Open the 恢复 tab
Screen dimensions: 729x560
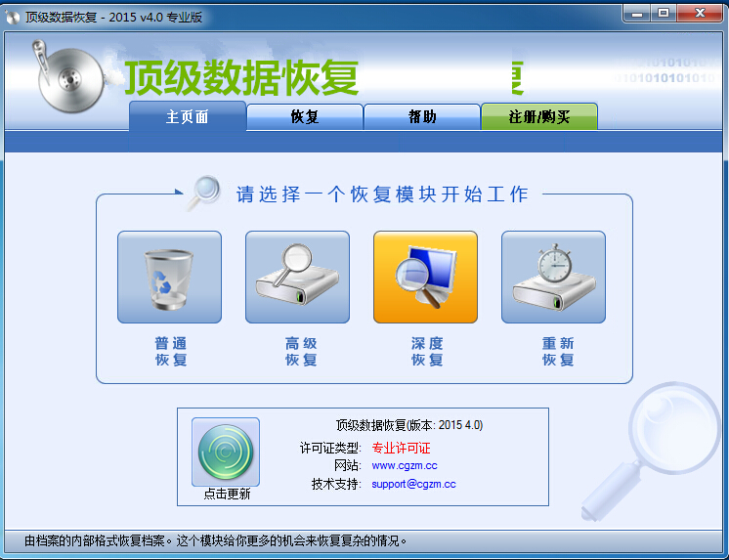click(305, 116)
